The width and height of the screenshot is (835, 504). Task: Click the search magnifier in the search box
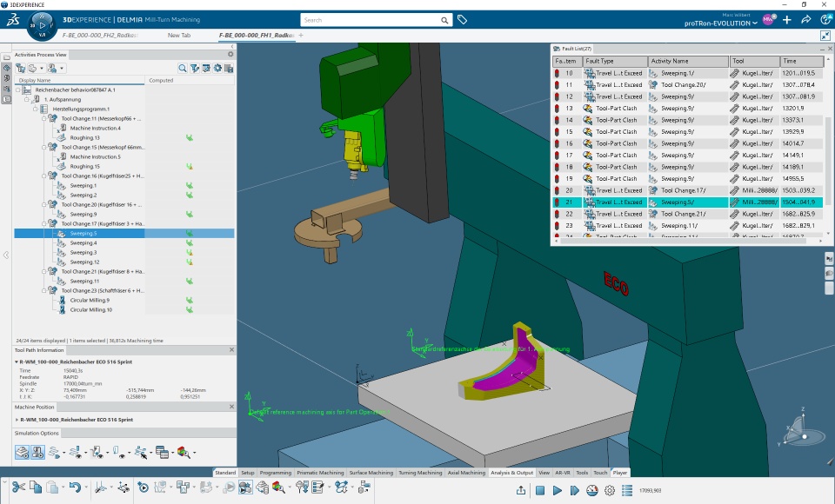coord(444,20)
